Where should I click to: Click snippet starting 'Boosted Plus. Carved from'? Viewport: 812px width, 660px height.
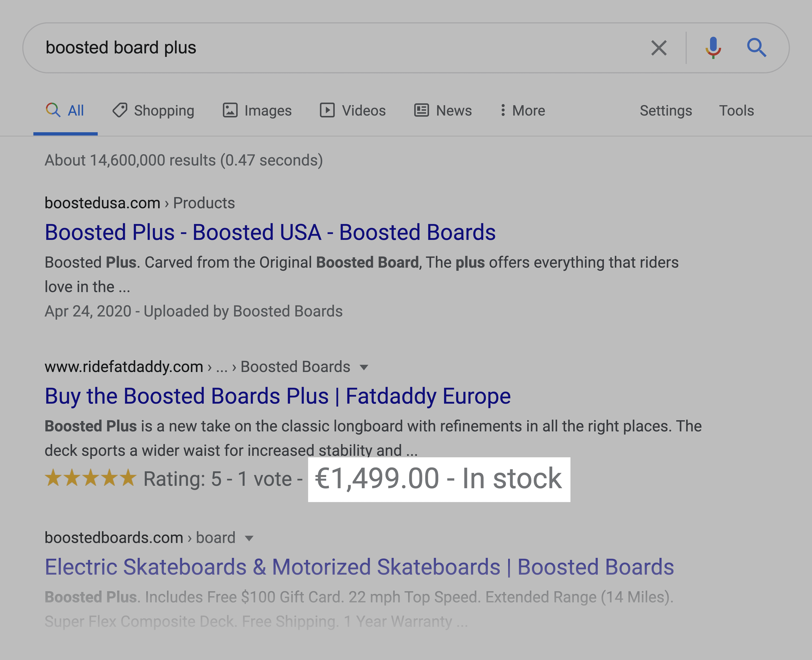[361, 274]
